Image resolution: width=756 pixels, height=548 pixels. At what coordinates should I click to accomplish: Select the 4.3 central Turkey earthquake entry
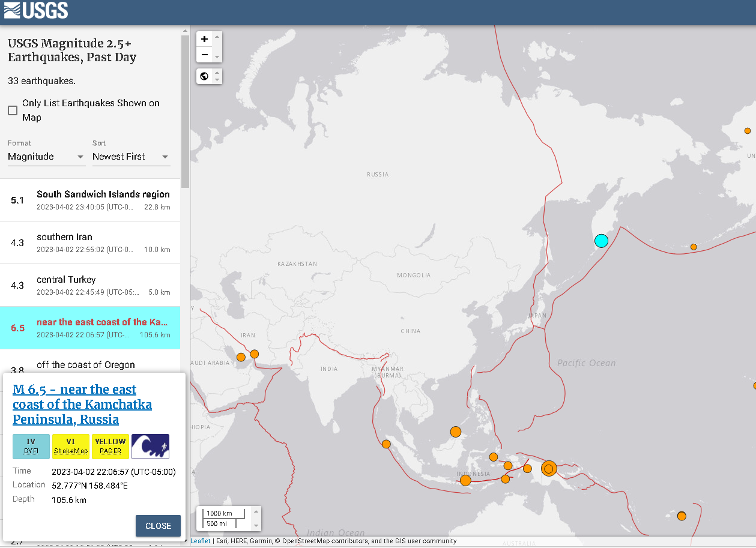point(90,285)
